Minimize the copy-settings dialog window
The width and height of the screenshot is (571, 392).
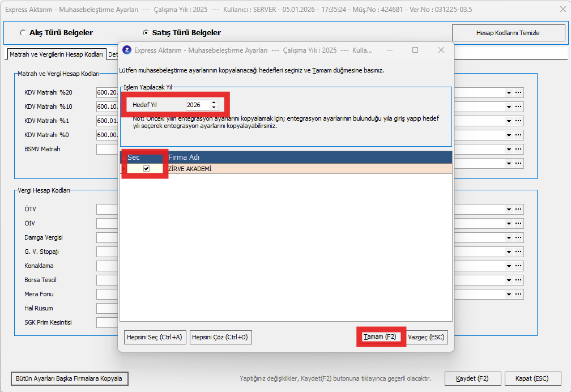pos(390,50)
